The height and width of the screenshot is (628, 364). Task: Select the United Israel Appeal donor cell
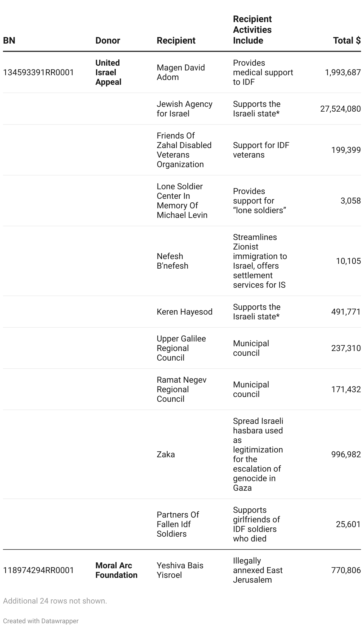(x=108, y=72)
